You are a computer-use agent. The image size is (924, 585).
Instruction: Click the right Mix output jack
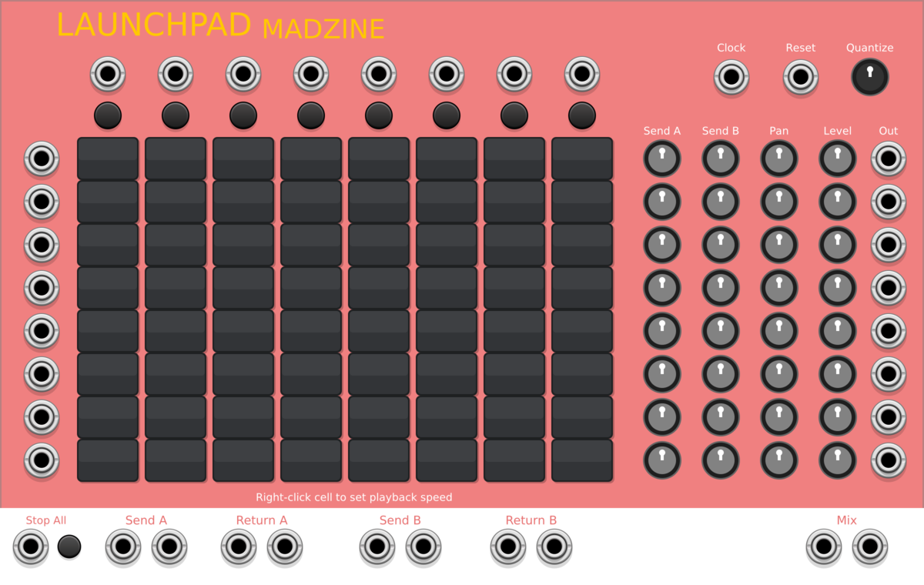point(870,547)
